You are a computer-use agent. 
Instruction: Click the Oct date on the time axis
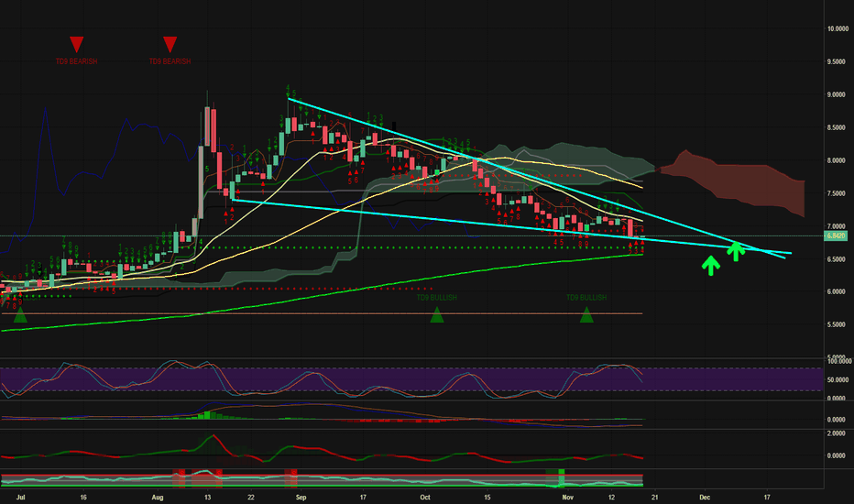pos(425,498)
